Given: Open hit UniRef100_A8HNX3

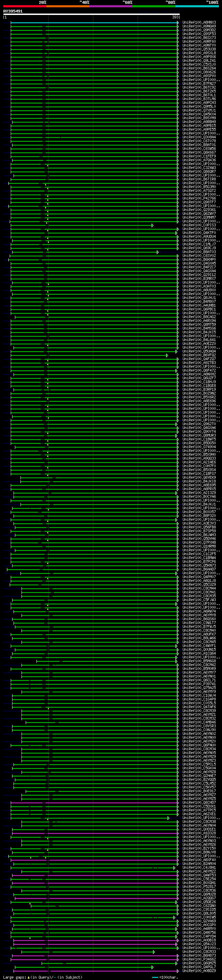Looking at the screenshot, I should click(199, 23).
